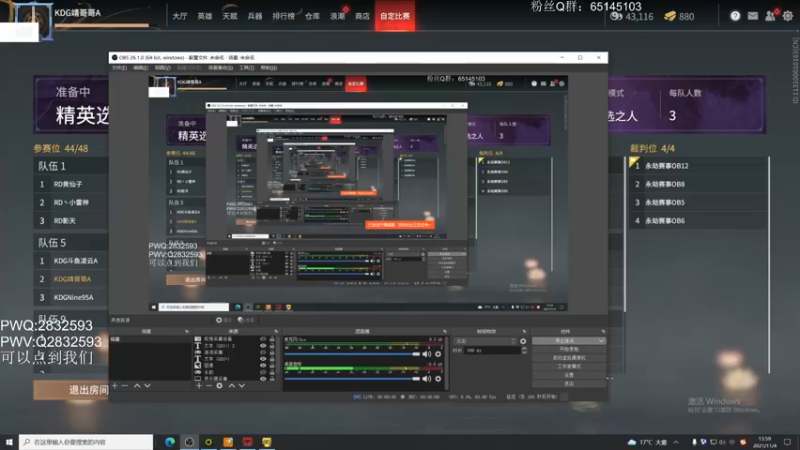800x450 pixels.
Task: Click the Windows taskbar search box
Action: click(x=86, y=442)
